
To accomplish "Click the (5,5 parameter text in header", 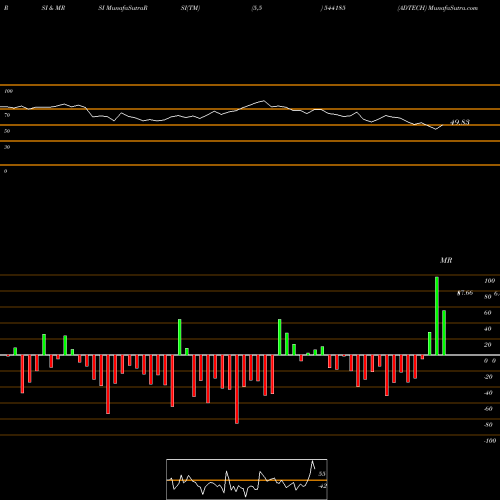I will click(257, 8).
